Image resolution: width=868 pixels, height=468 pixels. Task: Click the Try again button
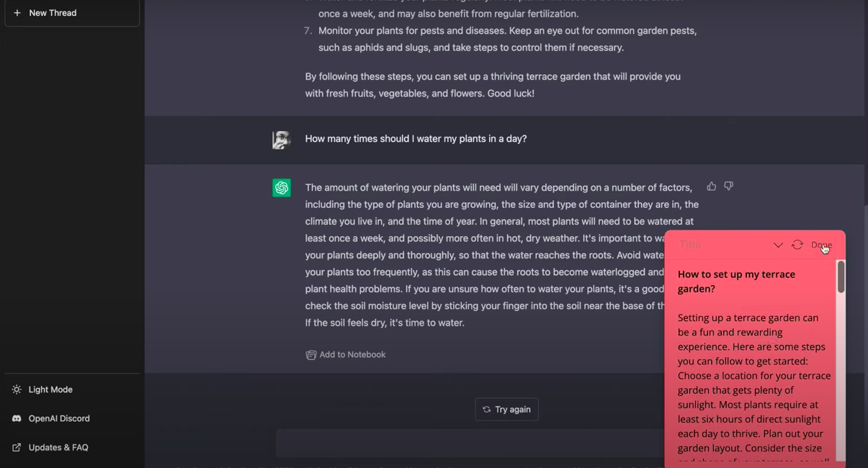(x=507, y=409)
